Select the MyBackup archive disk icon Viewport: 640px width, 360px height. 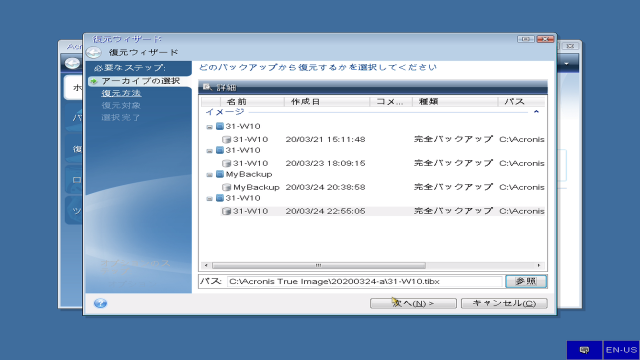pos(227,187)
